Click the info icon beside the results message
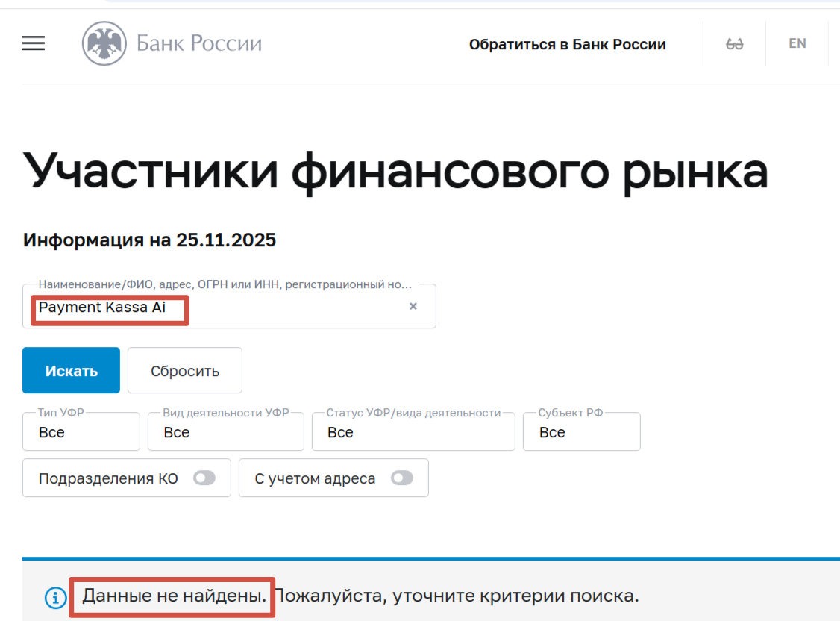840x621 pixels. pyautogui.click(x=56, y=597)
